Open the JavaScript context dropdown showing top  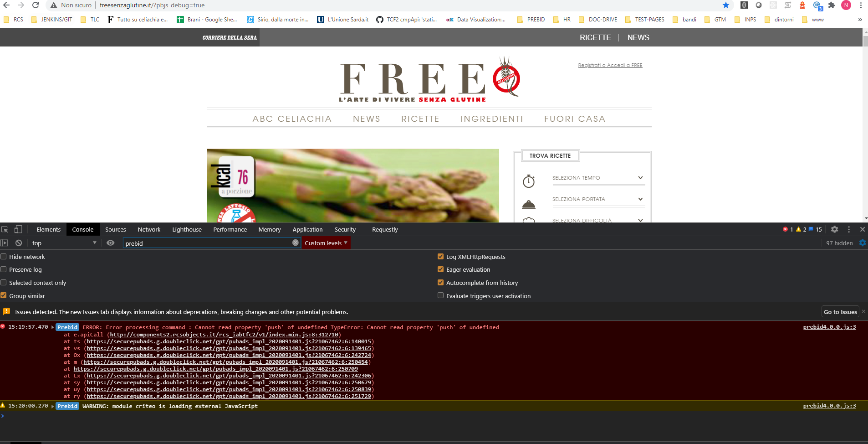pos(64,243)
